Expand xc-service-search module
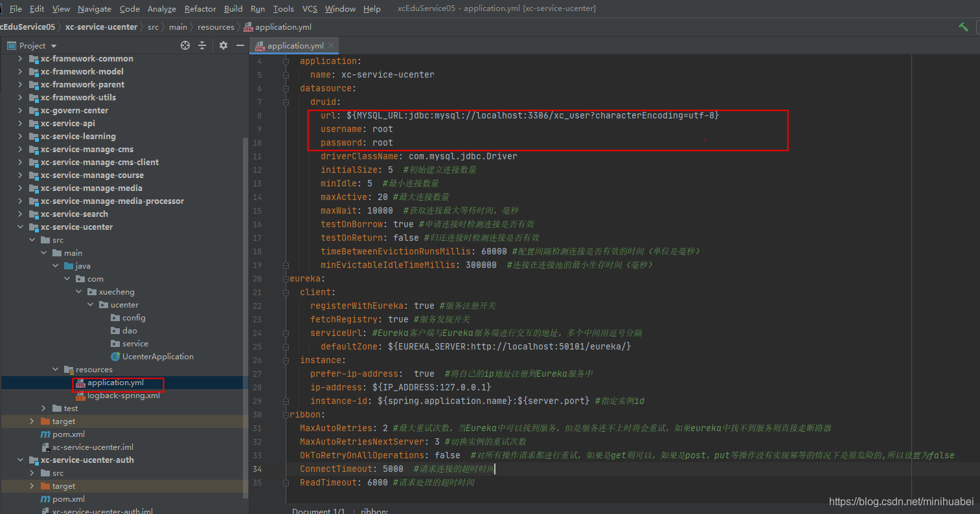The height and width of the screenshot is (514, 980). pos(20,214)
